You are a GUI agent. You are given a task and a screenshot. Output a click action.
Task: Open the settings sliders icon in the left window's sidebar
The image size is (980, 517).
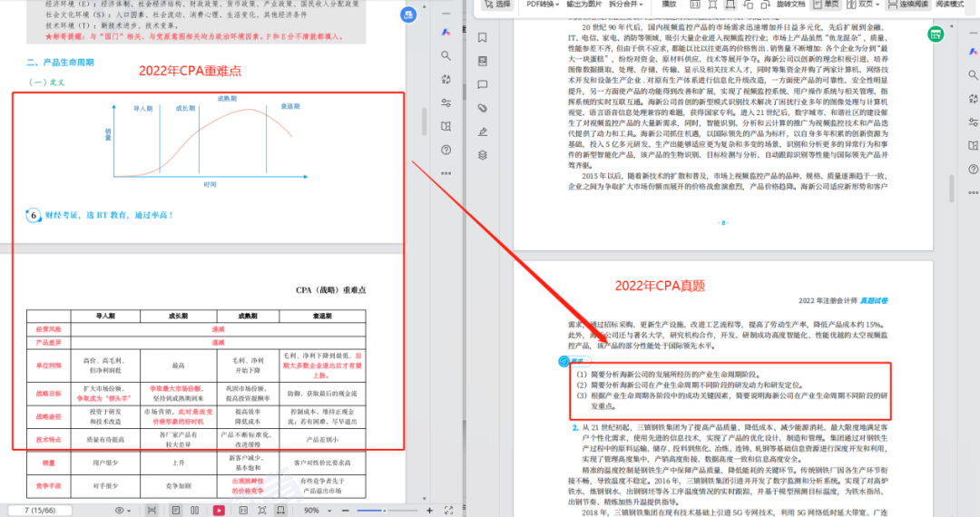pos(446,102)
